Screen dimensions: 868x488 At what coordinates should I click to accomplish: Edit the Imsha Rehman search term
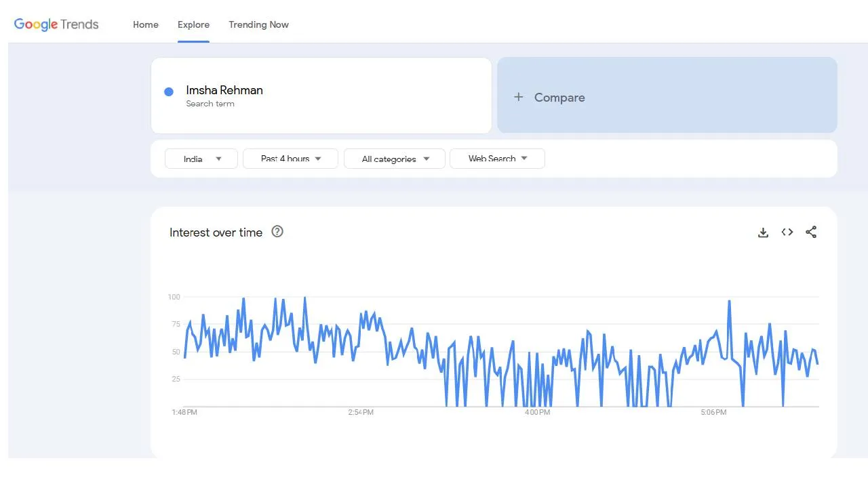tap(224, 90)
